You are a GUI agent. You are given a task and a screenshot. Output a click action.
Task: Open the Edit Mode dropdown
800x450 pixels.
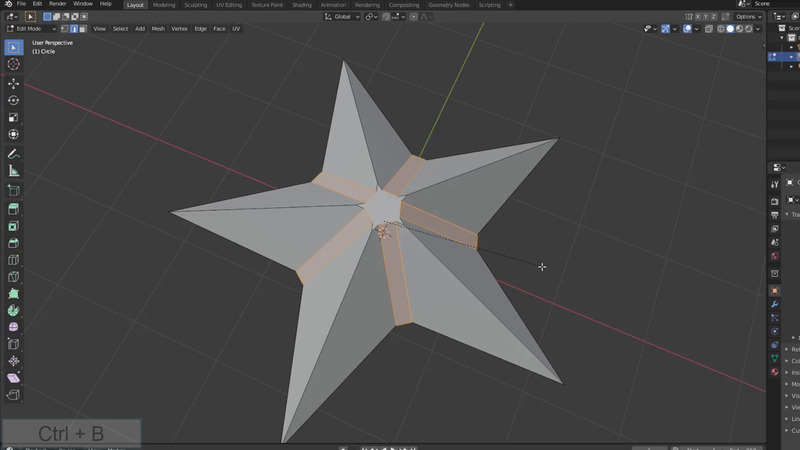30,29
